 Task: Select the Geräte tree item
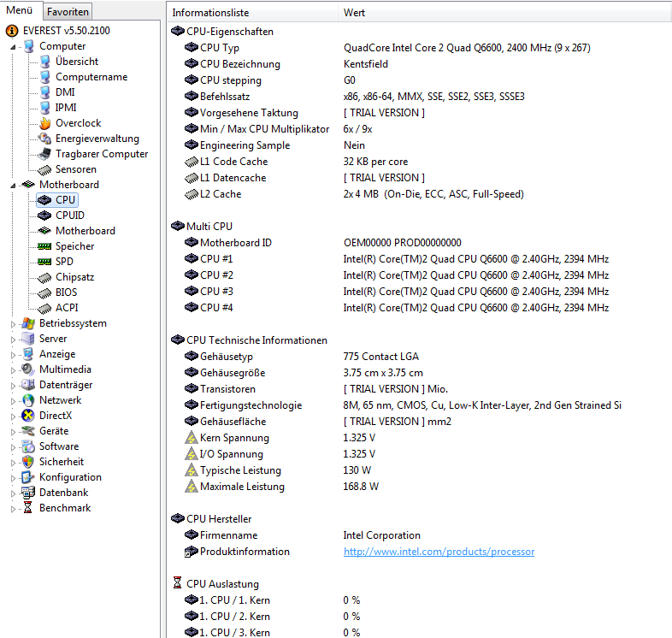(x=54, y=431)
